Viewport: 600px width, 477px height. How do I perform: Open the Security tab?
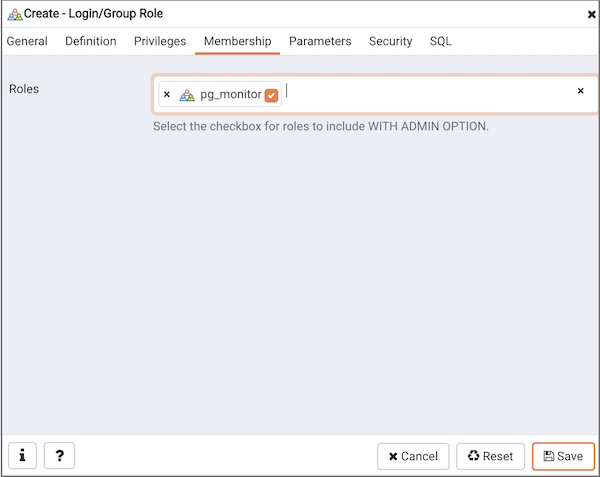(x=390, y=41)
